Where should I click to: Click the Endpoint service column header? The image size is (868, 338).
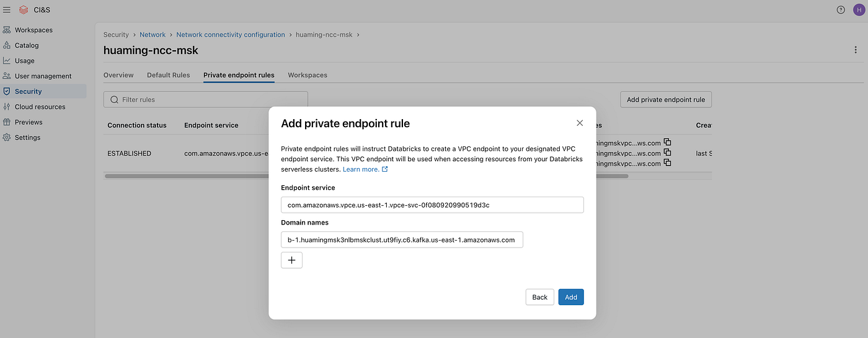click(x=211, y=125)
